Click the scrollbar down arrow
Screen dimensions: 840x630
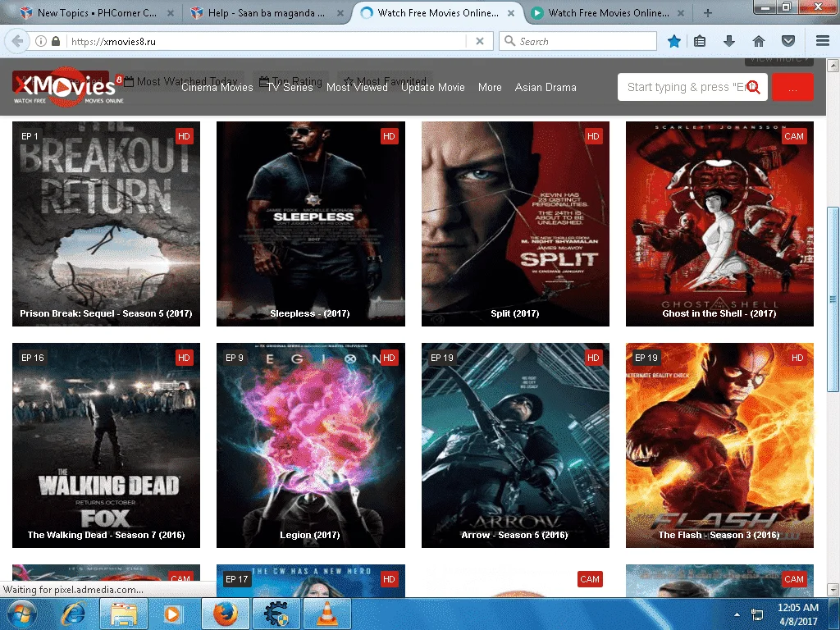click(x=833, y=590)
